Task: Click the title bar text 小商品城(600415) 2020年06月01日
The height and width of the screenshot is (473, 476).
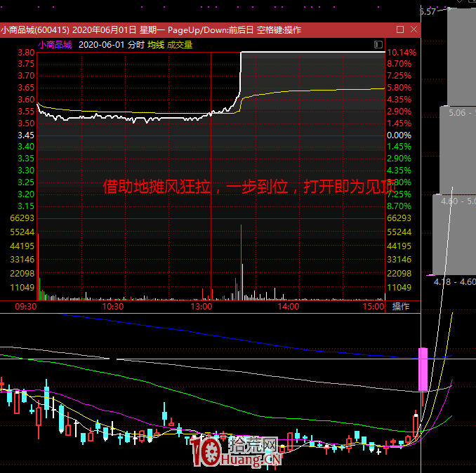Action: point(69,30)
